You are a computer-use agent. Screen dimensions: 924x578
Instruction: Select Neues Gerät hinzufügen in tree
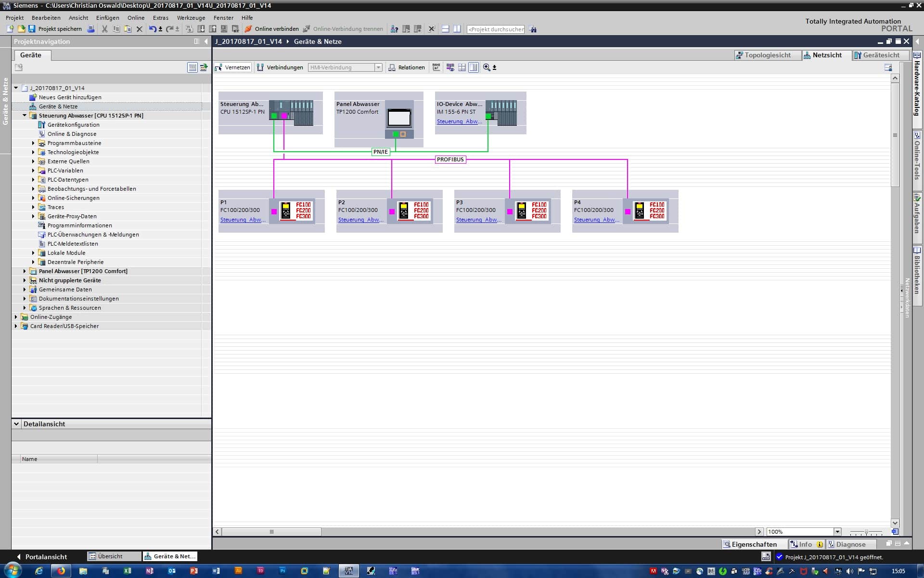(x=70, y=97)
